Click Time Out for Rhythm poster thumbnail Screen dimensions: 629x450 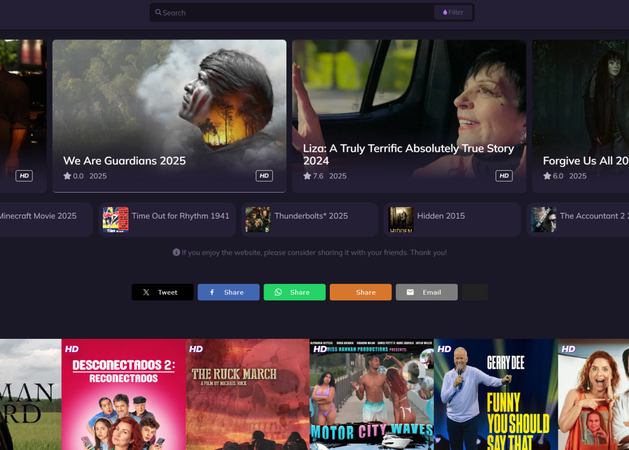click(116, 219)
